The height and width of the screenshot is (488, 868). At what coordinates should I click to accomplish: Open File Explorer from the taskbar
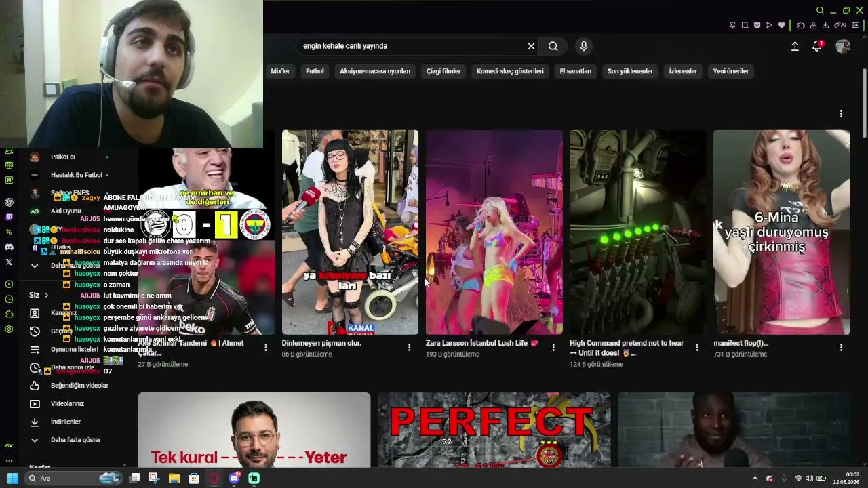[x=174, y=479]
